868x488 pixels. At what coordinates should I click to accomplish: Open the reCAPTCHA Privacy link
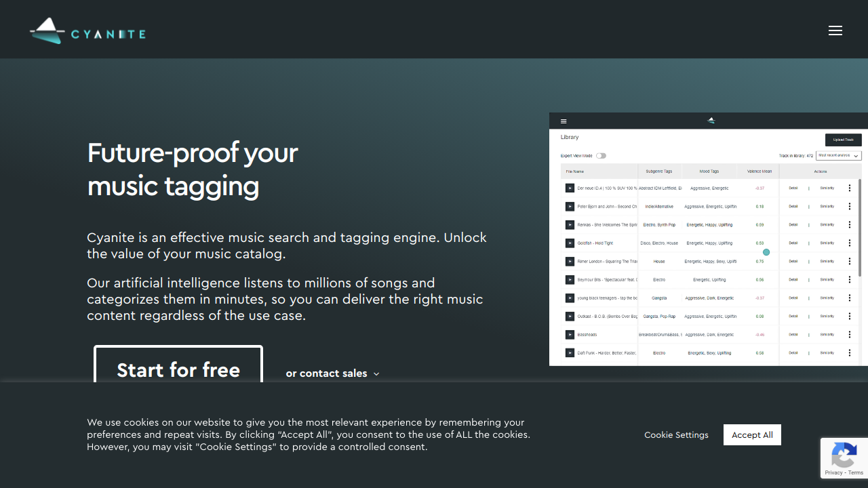[x=833, y=472]
